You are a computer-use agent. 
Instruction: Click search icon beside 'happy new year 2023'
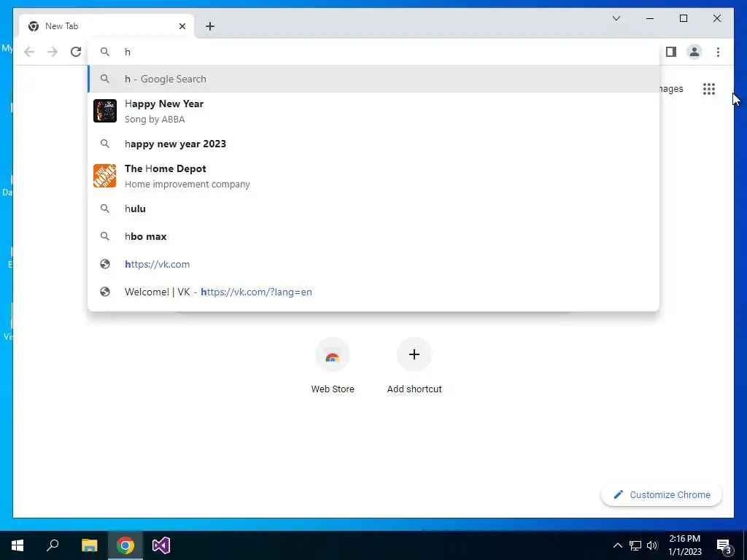point(105,144)
